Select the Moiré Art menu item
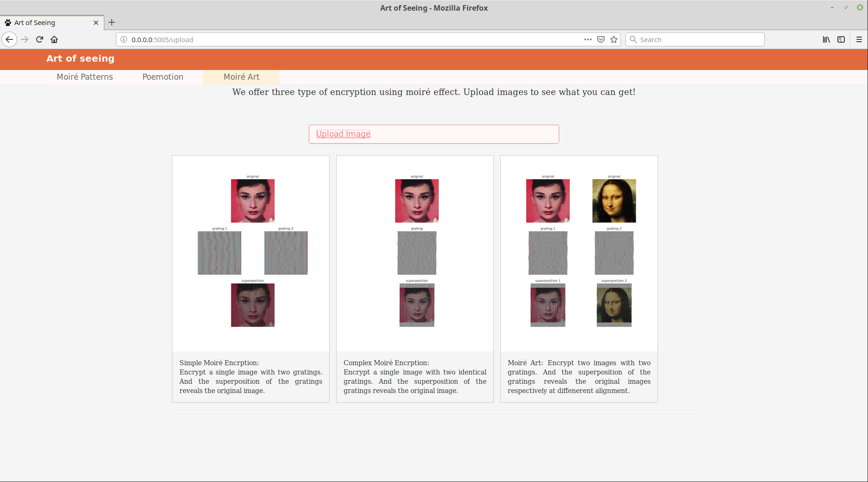Image resolution: width=868 pixels, height=482 pixels. click(242, 77)
